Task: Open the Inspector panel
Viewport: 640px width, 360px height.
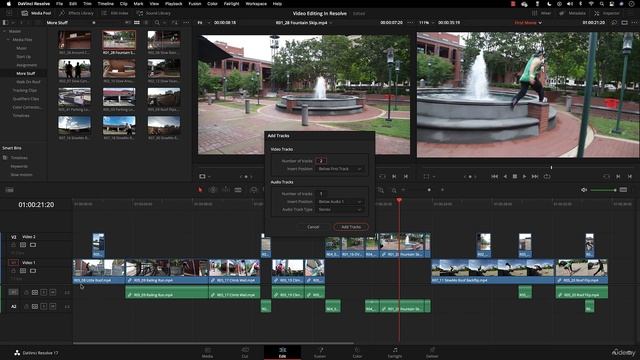Action: pos(607,13)
